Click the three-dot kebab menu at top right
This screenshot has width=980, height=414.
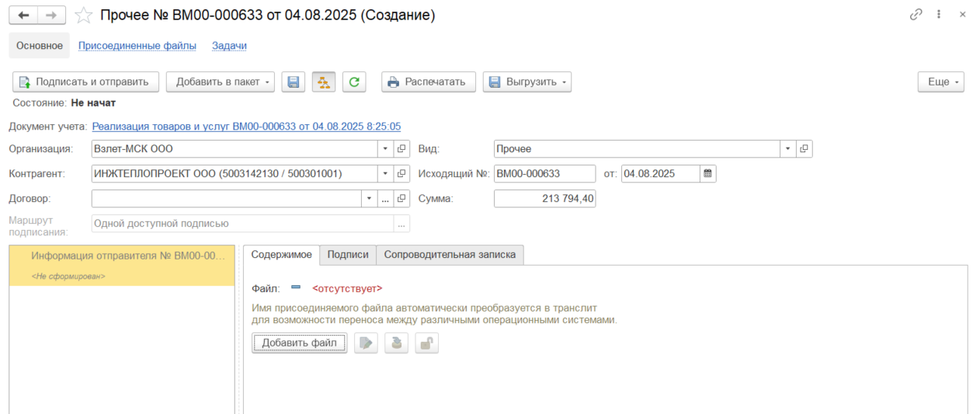(940, 15)
